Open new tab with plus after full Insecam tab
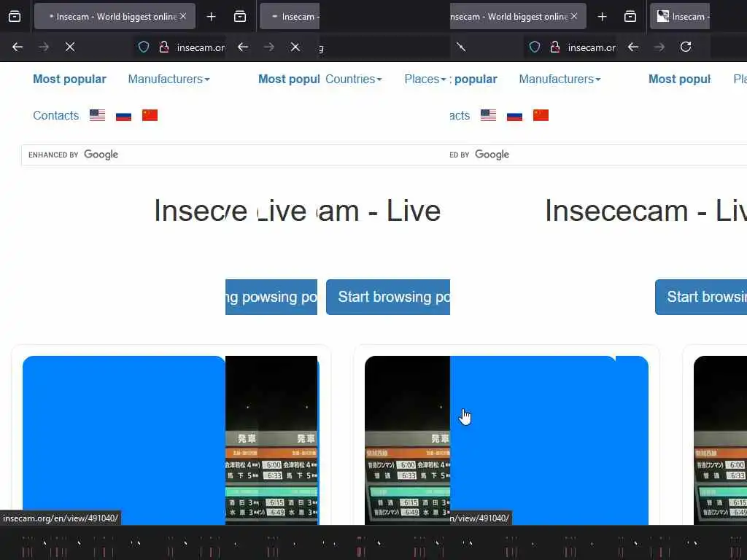 [211, 17]
